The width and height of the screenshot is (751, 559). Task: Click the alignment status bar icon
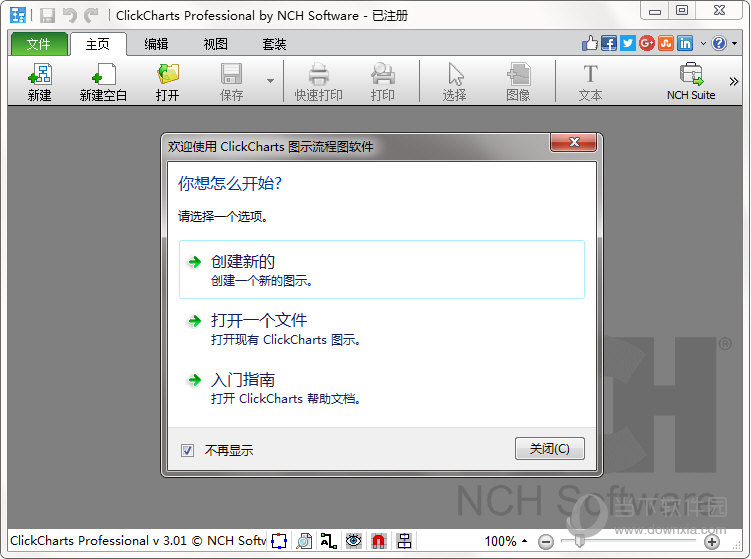(x=404, y=541)
